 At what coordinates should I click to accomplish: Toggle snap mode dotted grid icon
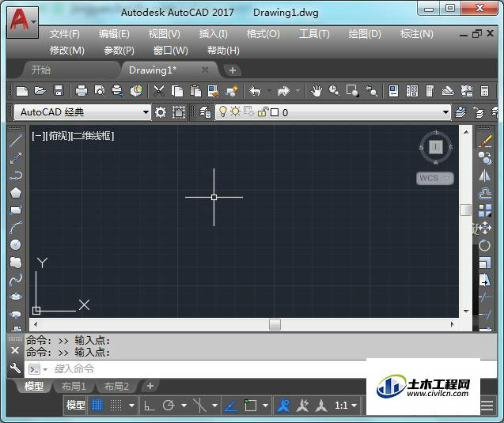pos(116,406)
